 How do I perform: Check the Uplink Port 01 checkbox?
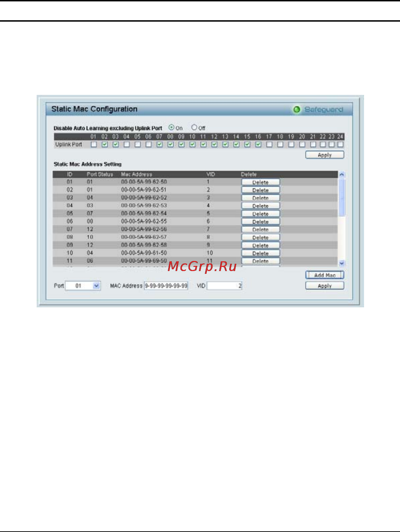click(x=94, y=144)
